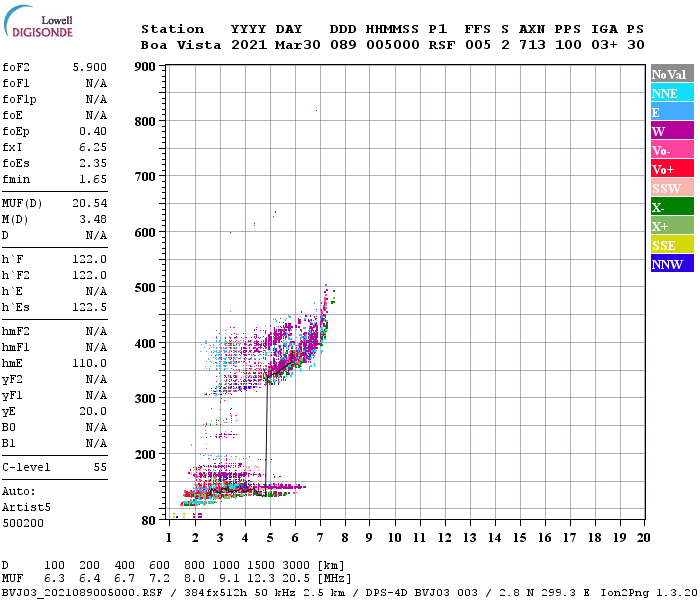
Task: Select the NNW dark blue legend swatch
Action: pos(672,264)
